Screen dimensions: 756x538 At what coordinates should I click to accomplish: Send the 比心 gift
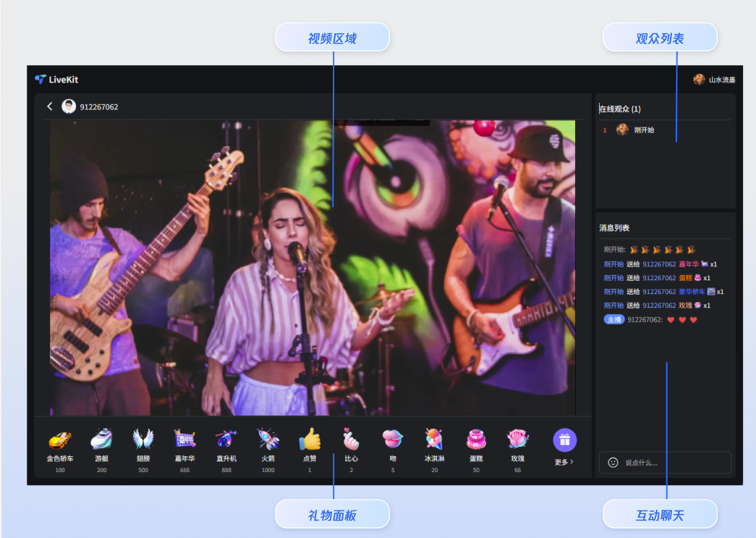click(x=352, y=450)
